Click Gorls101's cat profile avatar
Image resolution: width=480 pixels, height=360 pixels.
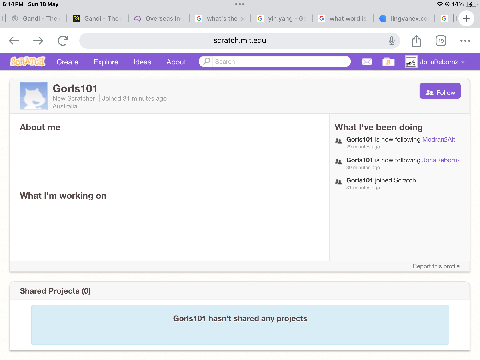pyautogui.click(x=34, y=96)
